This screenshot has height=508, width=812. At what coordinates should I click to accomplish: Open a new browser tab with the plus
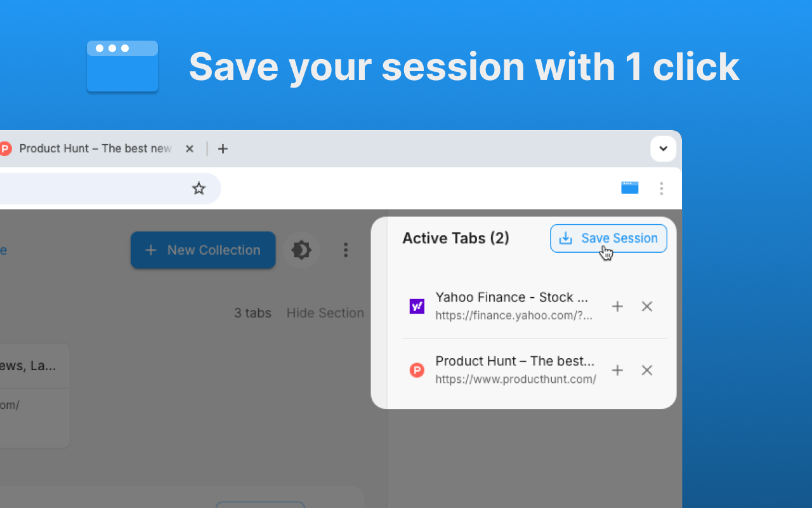coord(223,148)
